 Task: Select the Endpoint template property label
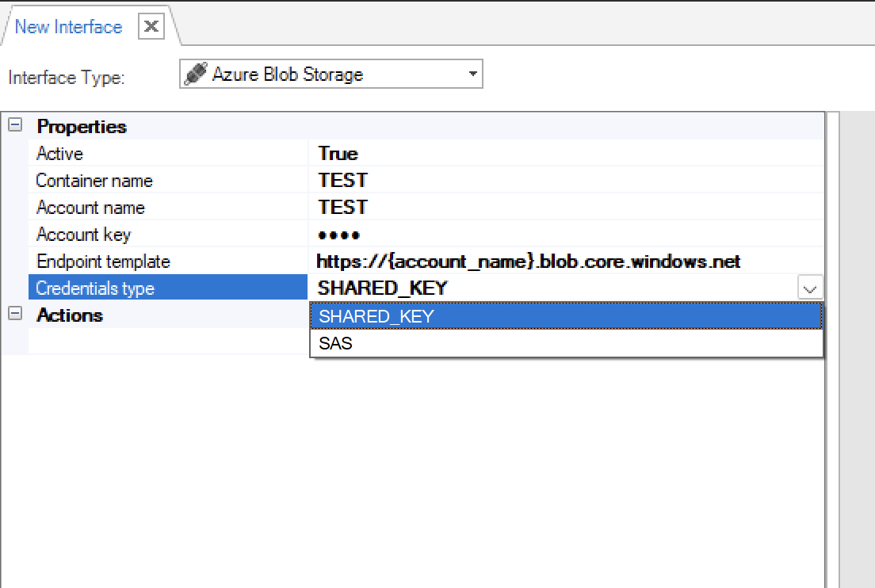(103, 262)
